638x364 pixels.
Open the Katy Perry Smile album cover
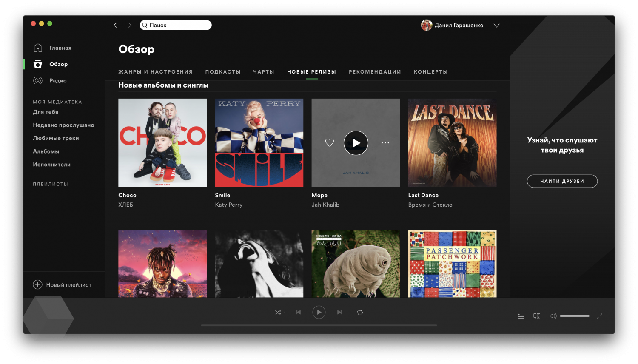[x=259, y=143]
